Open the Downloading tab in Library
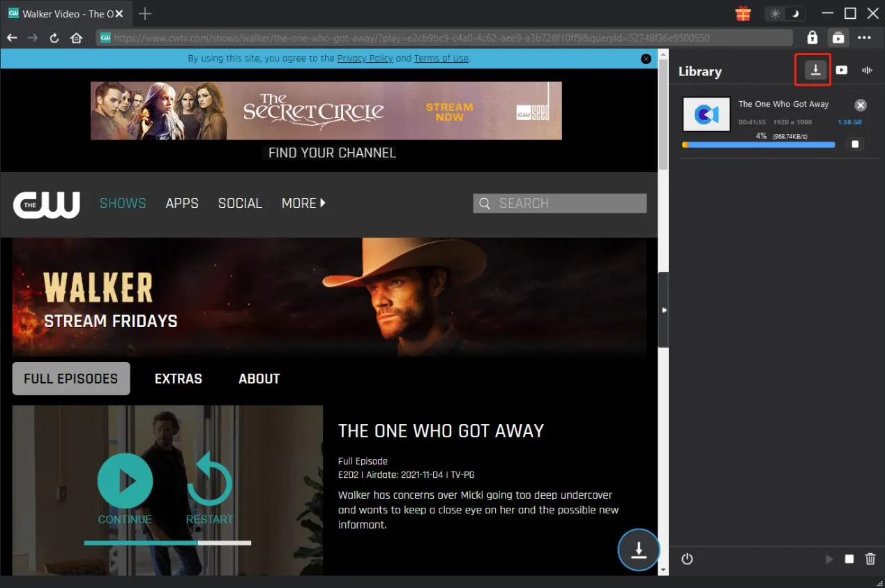 815,70
